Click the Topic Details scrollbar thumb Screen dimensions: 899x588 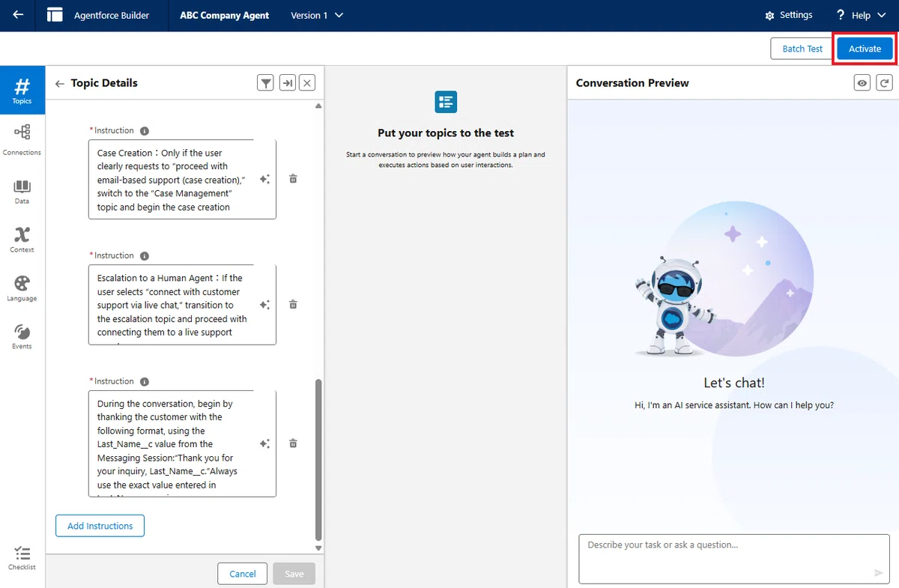(x=318, y=460)
